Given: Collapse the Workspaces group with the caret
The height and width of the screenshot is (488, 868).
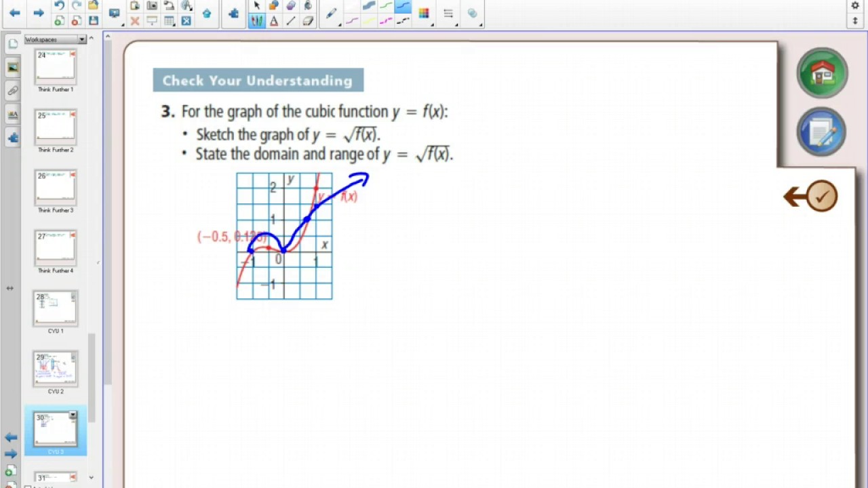Looking at the screenshot, I should pyautogui.click(x=92, y=39).
